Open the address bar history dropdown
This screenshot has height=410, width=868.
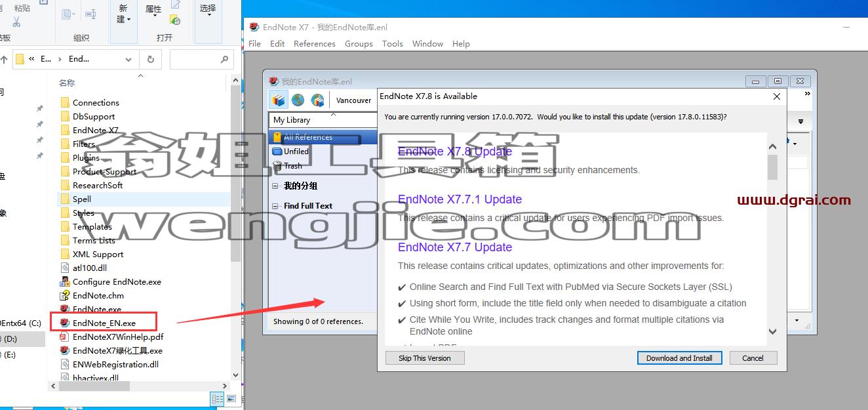point(128,59)
